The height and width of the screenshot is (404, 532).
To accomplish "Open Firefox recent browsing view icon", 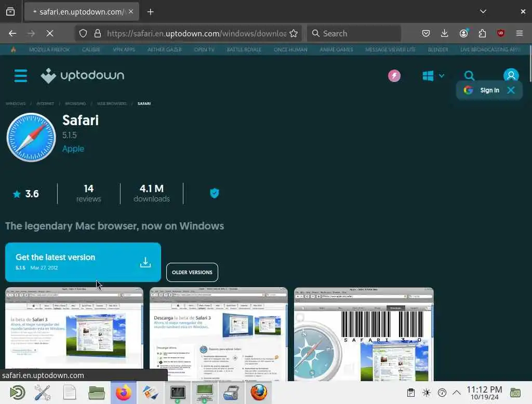I will pos(10,11).
